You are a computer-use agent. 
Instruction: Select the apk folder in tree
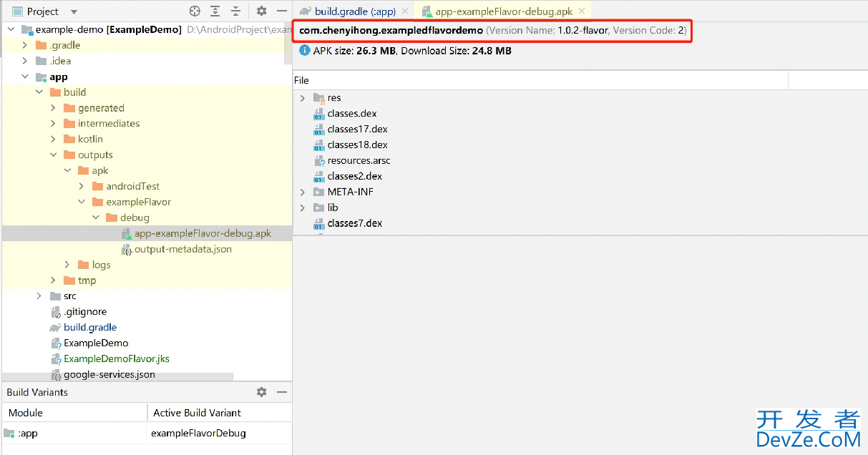coord(100,170)
